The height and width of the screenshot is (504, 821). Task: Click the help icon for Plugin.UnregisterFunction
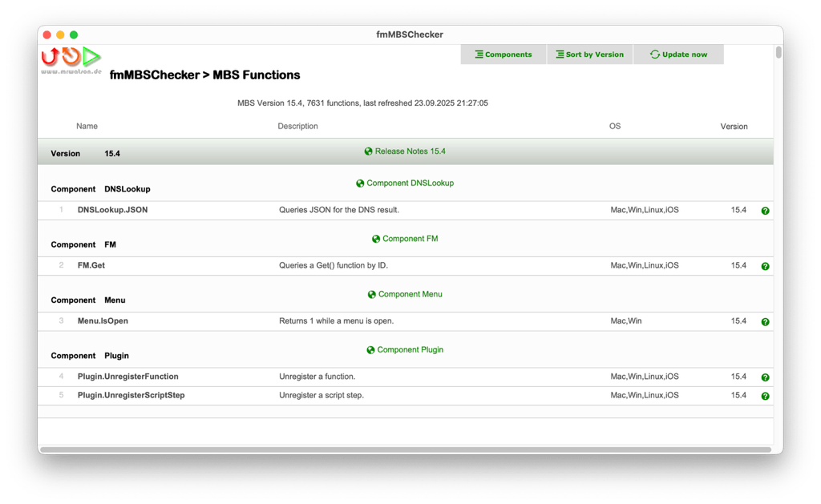[765, 377]
